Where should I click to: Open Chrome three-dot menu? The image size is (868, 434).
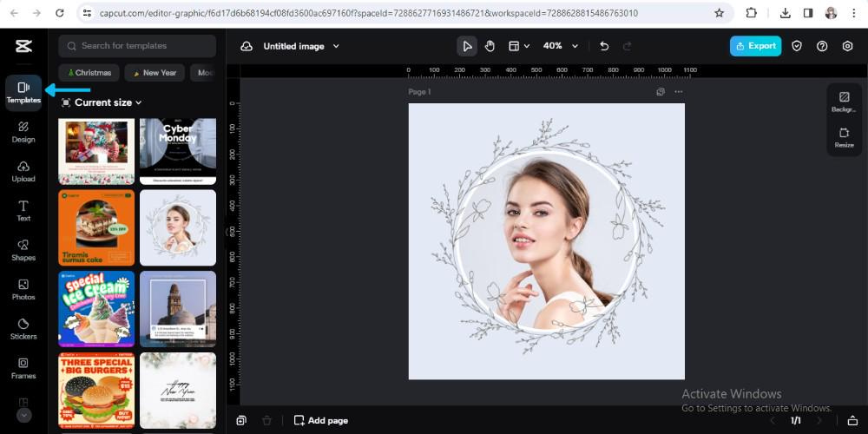[x=853, y=13]
